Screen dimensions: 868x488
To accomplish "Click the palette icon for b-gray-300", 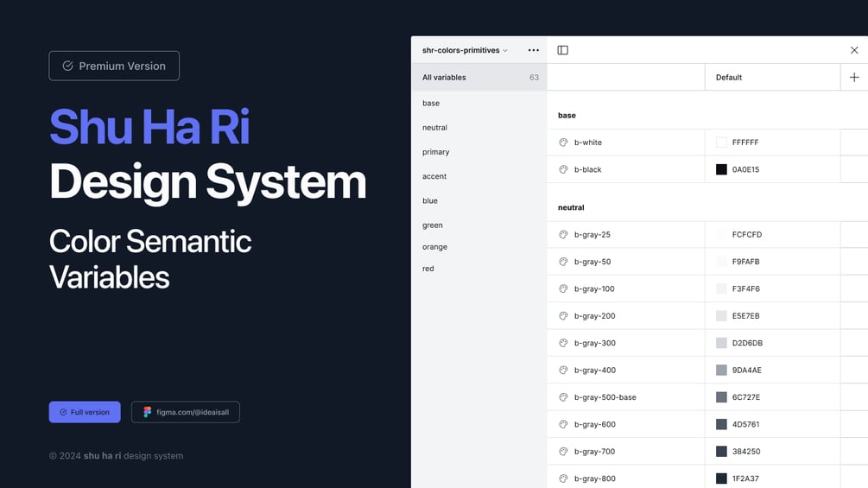I will [x=563, y=343].
